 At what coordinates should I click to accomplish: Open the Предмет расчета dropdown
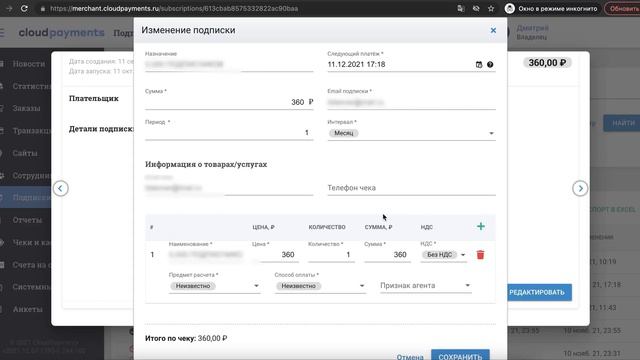(x=215, y=286)
